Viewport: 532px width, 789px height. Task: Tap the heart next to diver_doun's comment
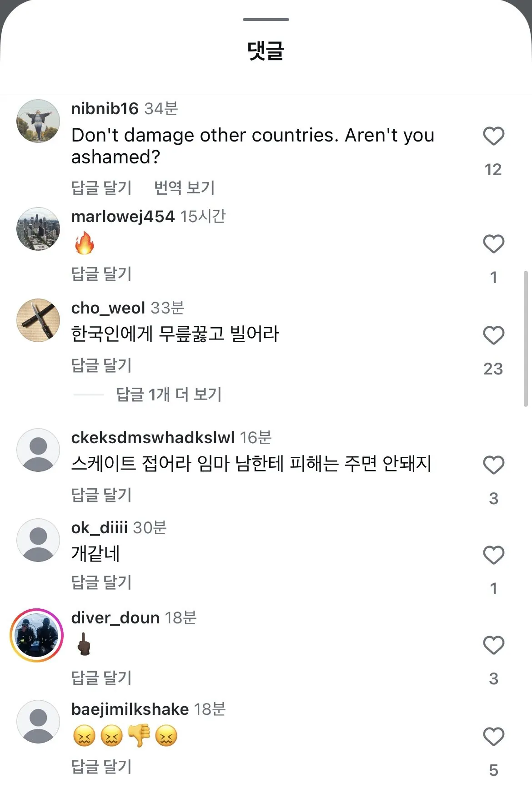493,645
